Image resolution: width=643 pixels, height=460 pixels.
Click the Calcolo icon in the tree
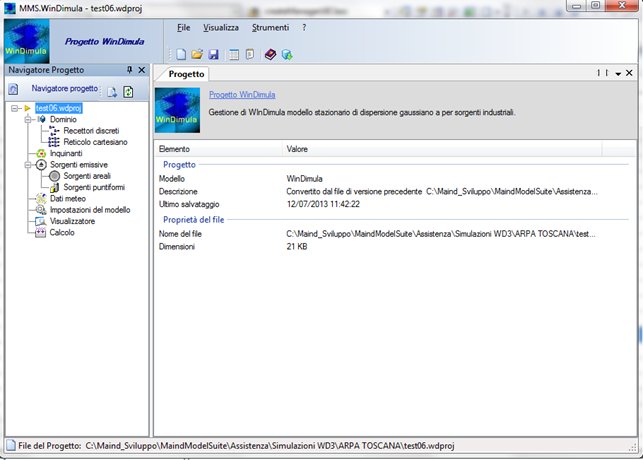tap(40, 232)
